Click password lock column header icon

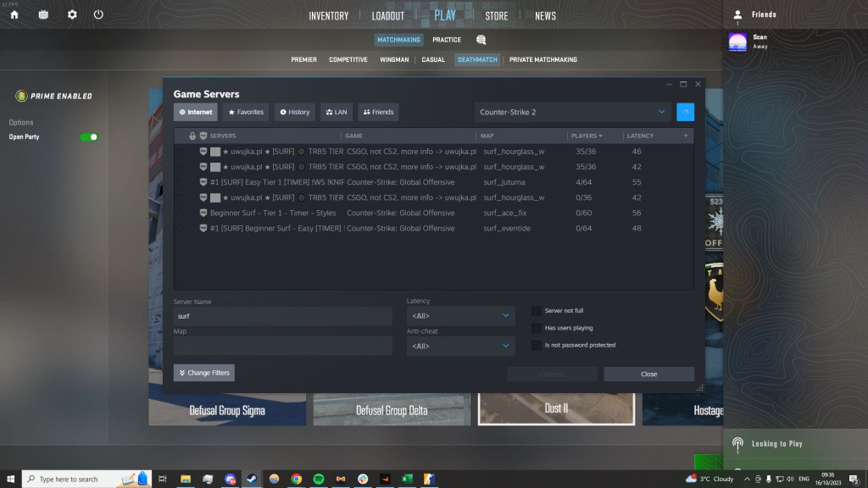click(192, 136)
